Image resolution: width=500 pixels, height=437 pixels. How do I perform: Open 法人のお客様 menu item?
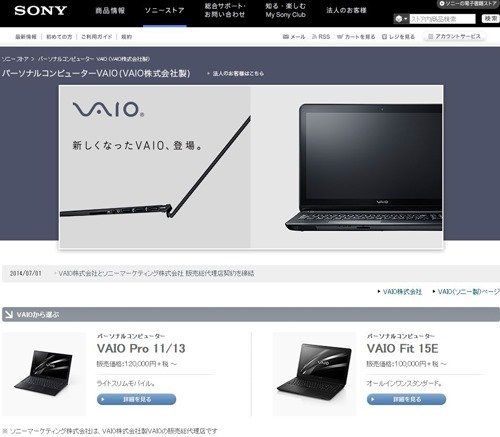pyautogui.click(x=346, y=10)
